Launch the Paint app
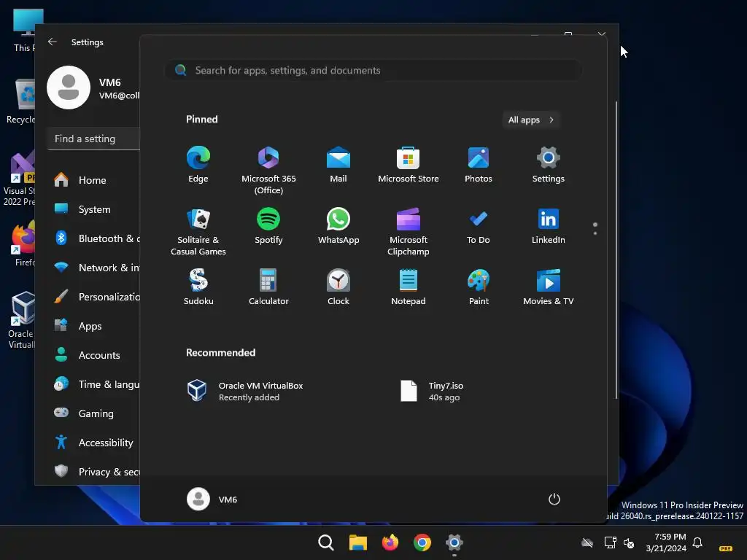The image size is (747, 560). click(479, 287)
